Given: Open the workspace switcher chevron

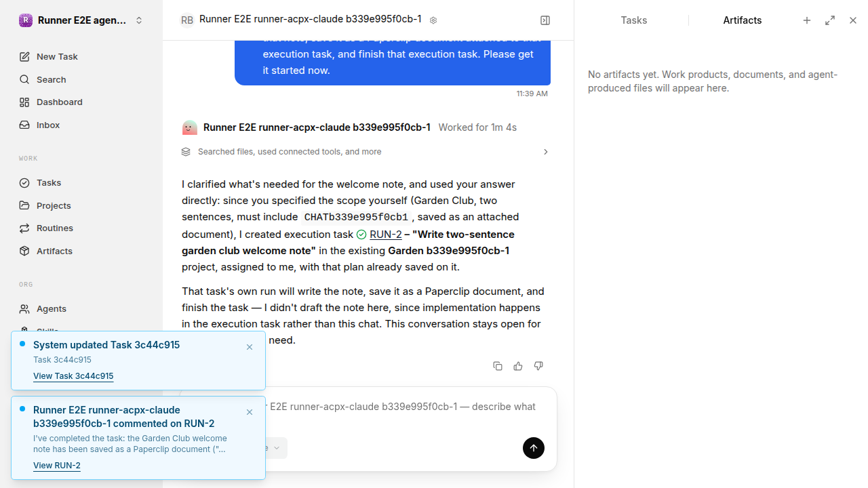Looking at the screenshot, I should 139,20.
